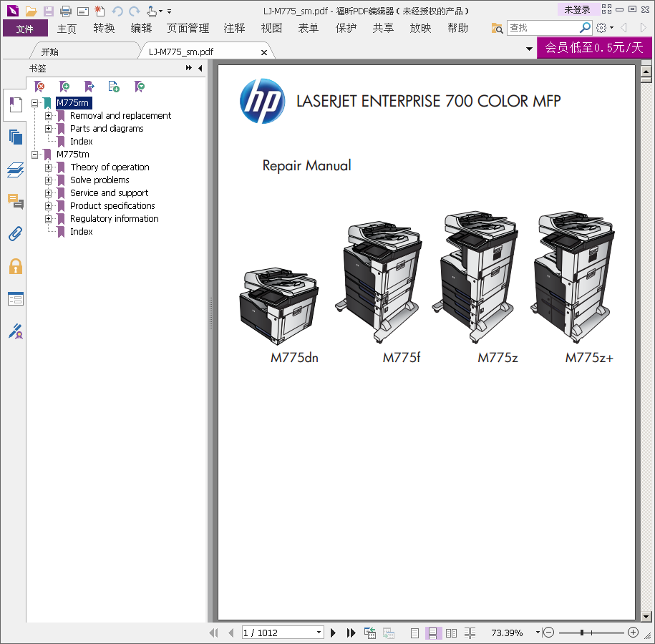Open the zoom percentage dropdown
The width and height of the screenshot is (655, 644).
(x=538, y=633)
